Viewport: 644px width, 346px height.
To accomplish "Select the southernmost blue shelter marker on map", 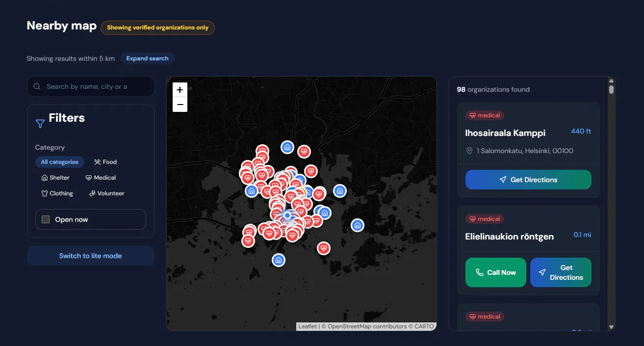I will [279, 260].
